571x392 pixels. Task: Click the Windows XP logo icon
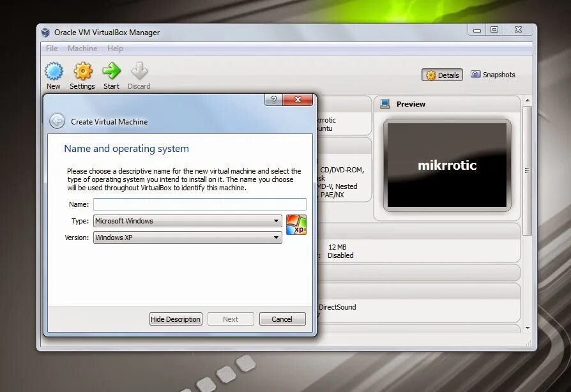296,225
